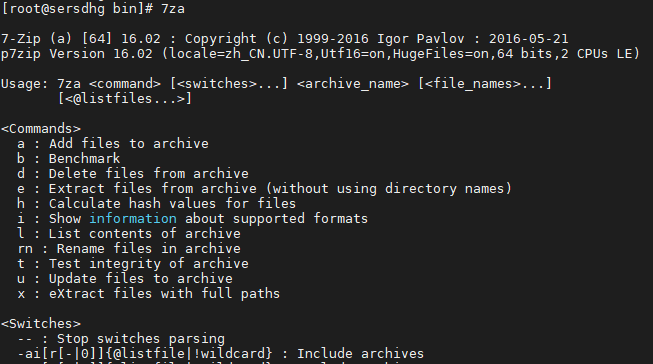The width and height of the screenshot is (653, 364).
Task: Click the "Extract files from archive" line
Action: (264, 189)
